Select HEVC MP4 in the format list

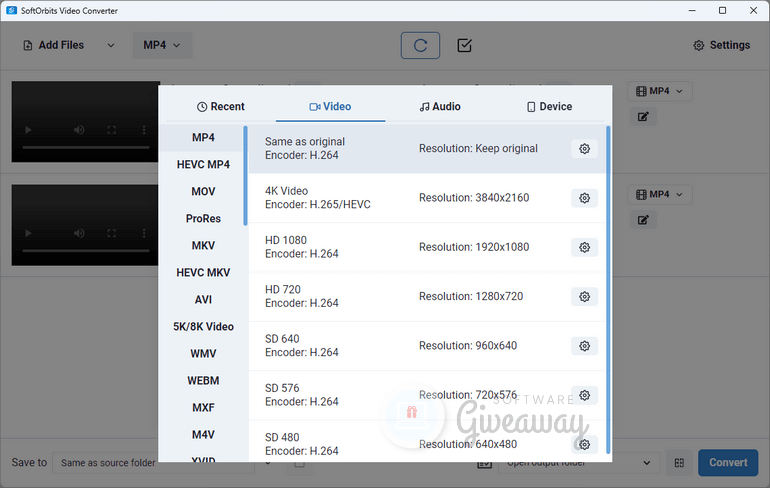(203, 164)
